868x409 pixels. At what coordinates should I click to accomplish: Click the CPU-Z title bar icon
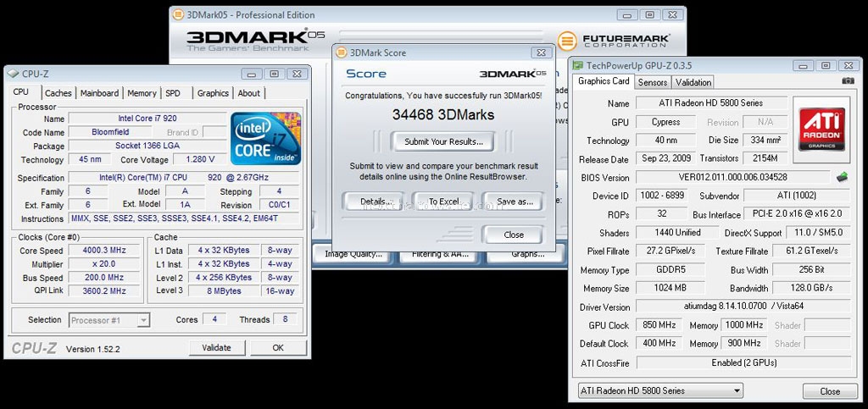(12, 74)
